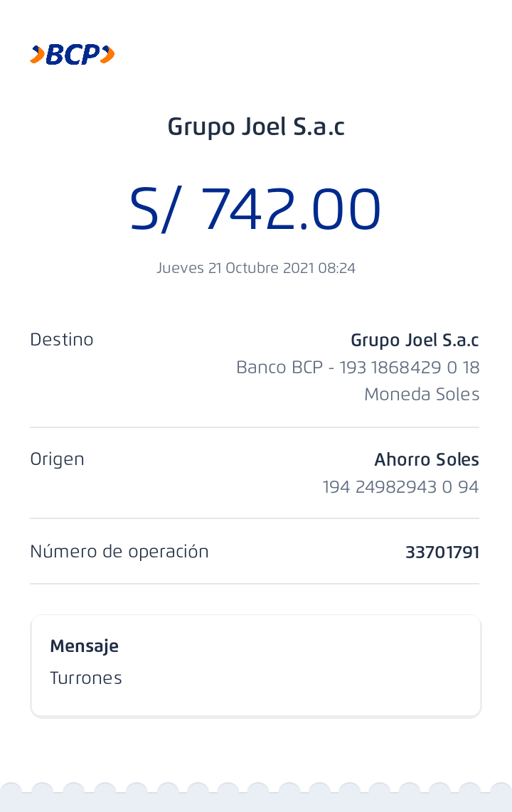Click the right orange chevron in the BCP logo

(107, 55)
